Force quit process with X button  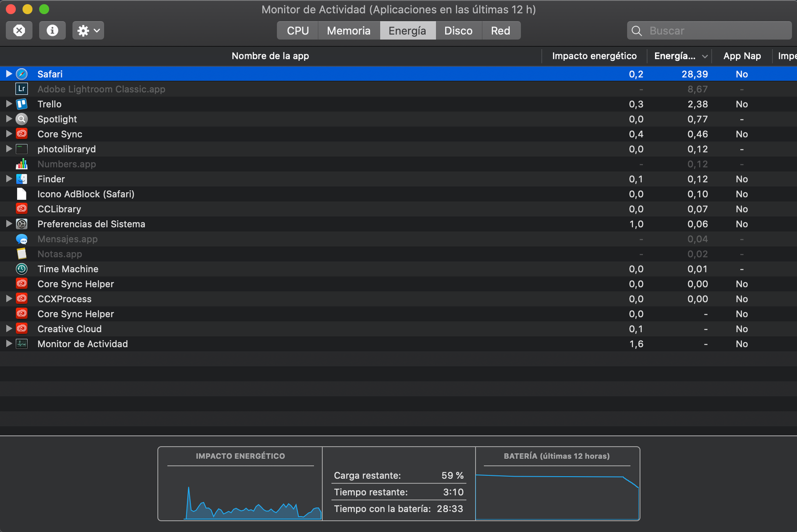[x=19, y=30]
